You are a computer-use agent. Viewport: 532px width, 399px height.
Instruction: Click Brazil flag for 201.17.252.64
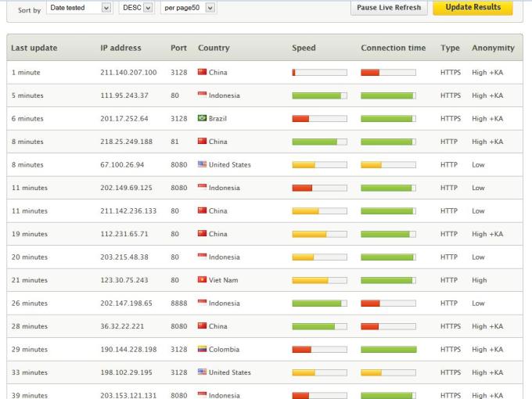[202, 117]
